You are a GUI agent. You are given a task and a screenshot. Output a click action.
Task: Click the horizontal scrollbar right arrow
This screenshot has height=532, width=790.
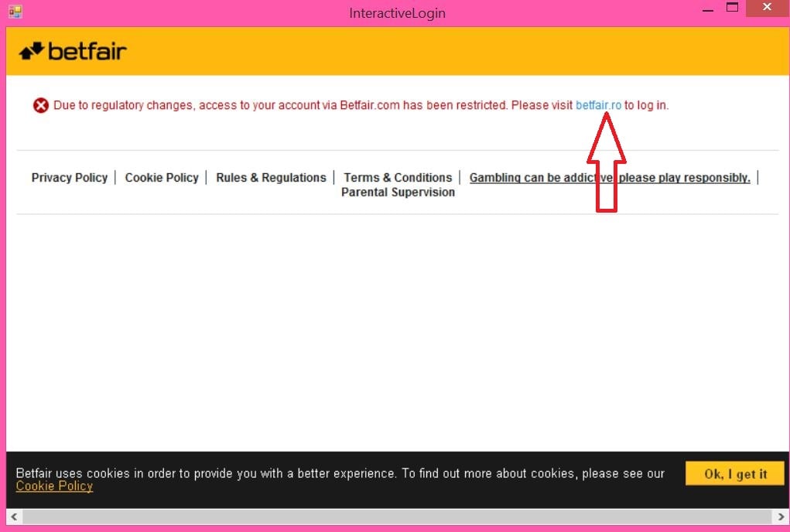(781, 517)
